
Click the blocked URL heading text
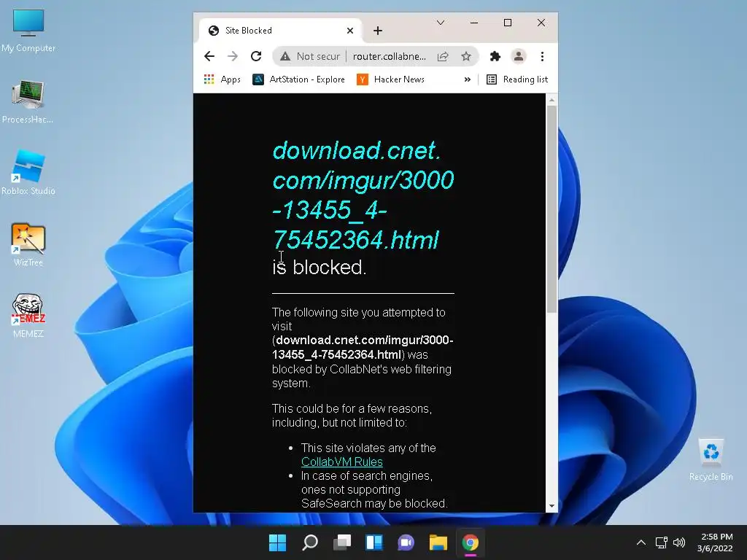[363, 195]
